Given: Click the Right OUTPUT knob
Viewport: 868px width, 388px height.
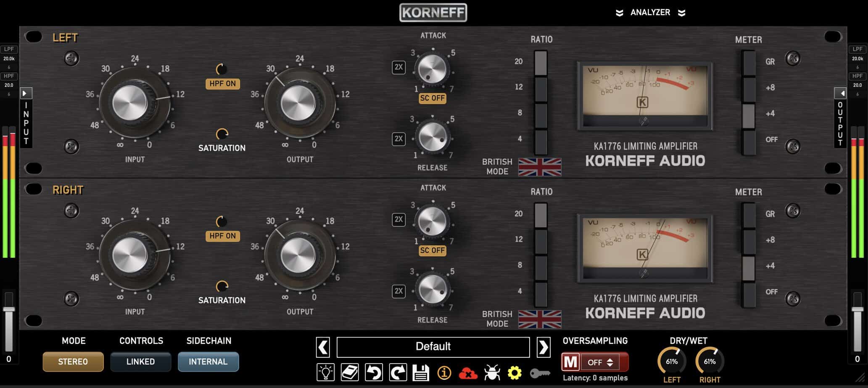Looking at the screenshot, I should (x=300, y=255).
